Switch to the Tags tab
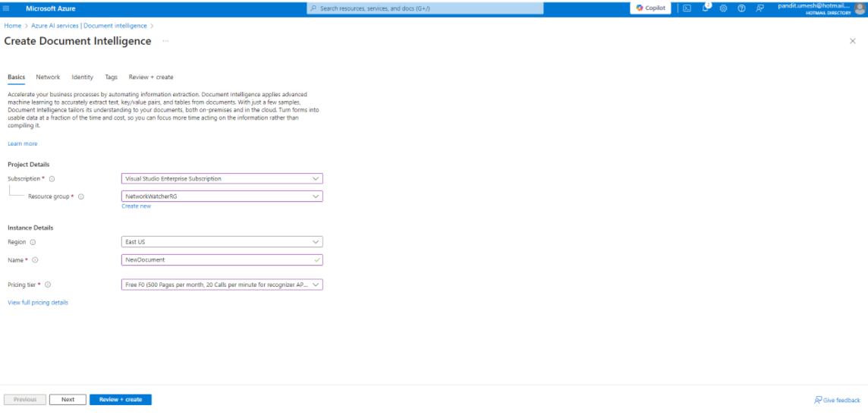This screenshot has width=868, height=415. tap(112, 77)
